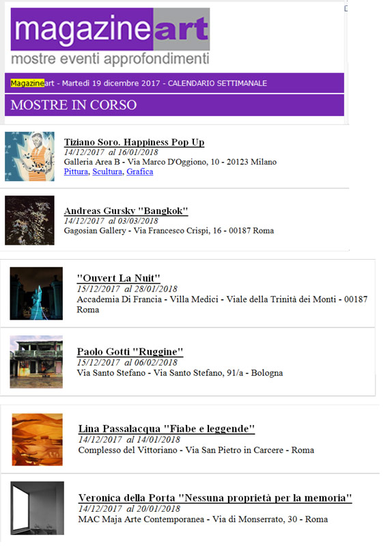Image resolution: width=392 pixels, height=546 pixels.
Task: Click the Andreas Gursky Bangkok dark thumbnail
Action: coord(29,220)
